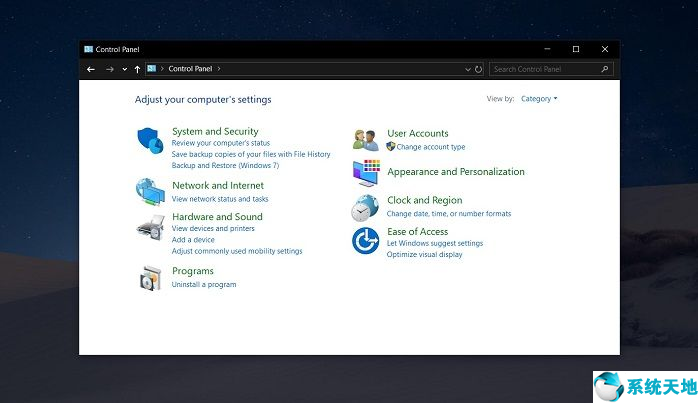Open Clock and Region heading
Viewport: 698px width, 403px height.
pos(425,200)
